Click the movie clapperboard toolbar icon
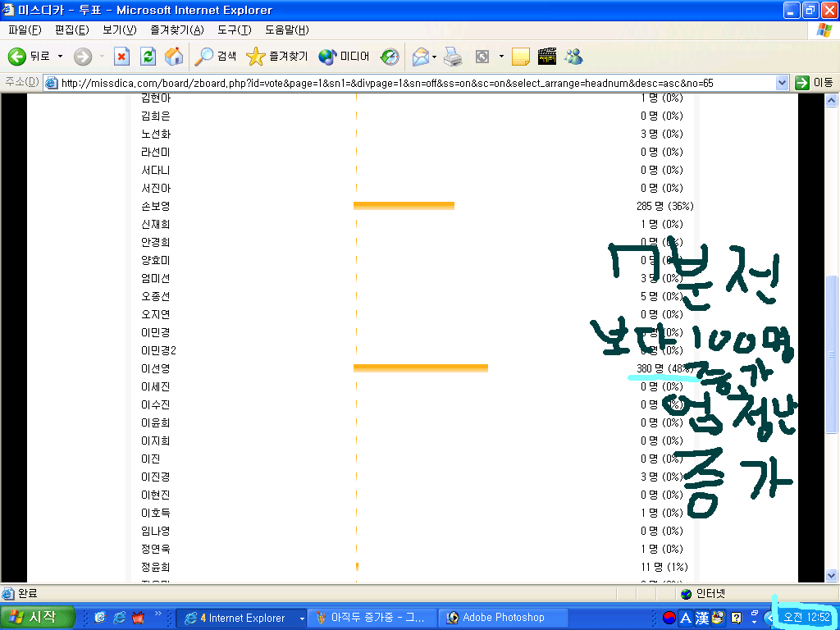The width and height of the screenshot is (840, 630). pos(547,57)
